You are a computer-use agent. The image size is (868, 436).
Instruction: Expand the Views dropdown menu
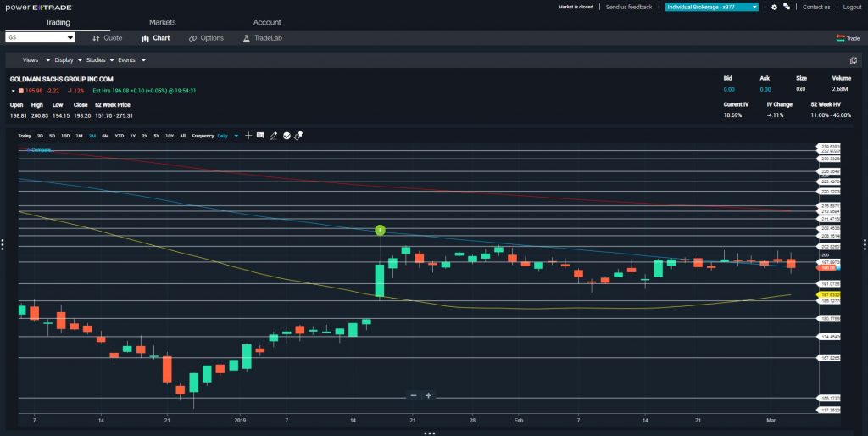click(36, 60)
